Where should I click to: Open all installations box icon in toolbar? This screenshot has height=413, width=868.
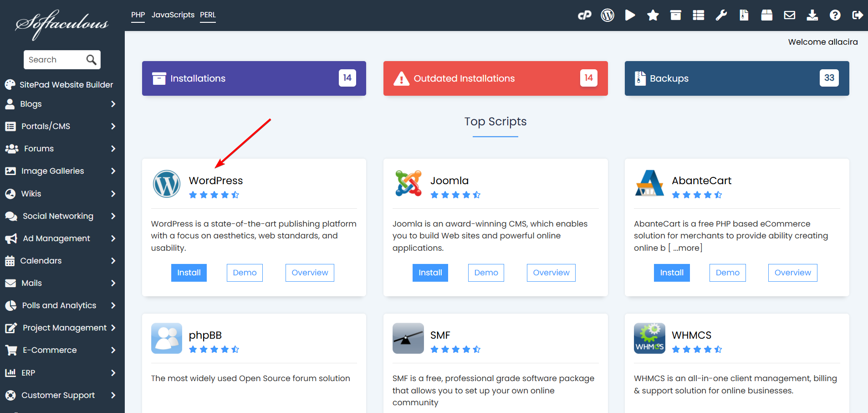pyautogui.click(x=676, y=15)
